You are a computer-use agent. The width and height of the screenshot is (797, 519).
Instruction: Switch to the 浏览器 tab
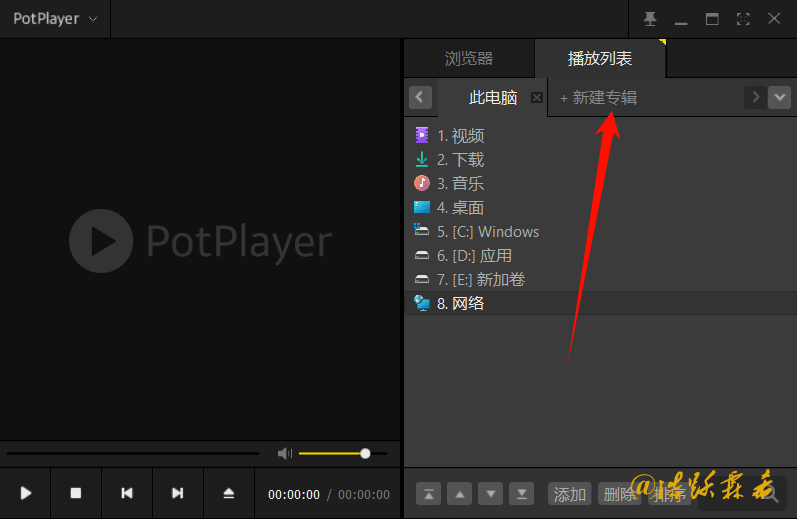tap(469, 58)
